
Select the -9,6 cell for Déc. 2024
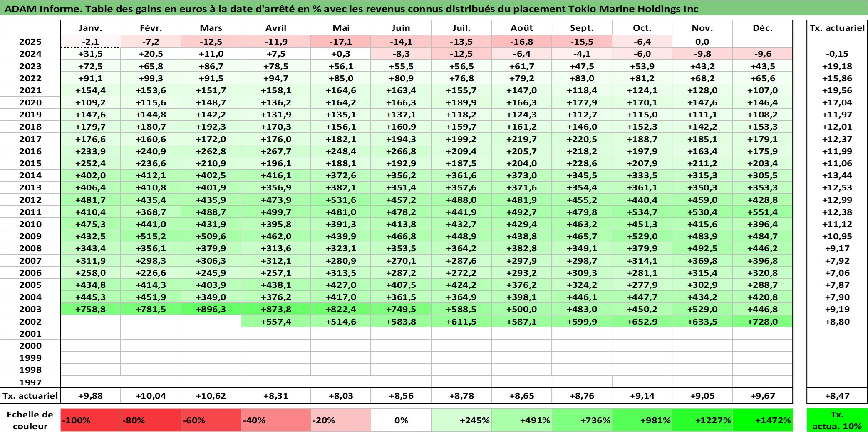coord(762,54)
